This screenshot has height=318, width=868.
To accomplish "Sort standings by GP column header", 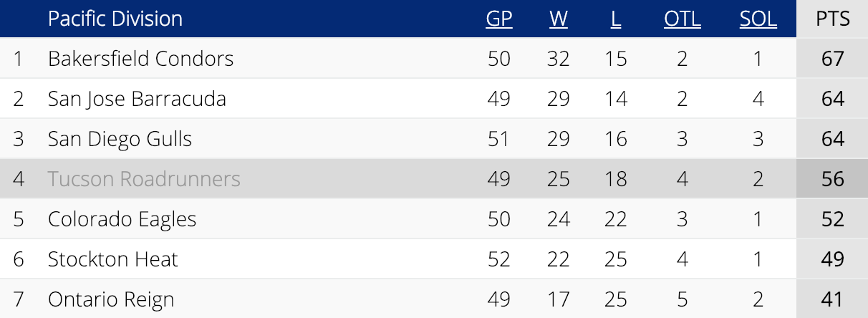I will tap(499, 19).
